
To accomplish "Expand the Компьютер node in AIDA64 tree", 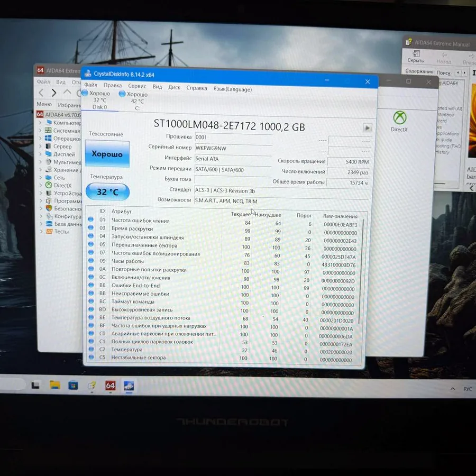I will [x=40, y=123].
